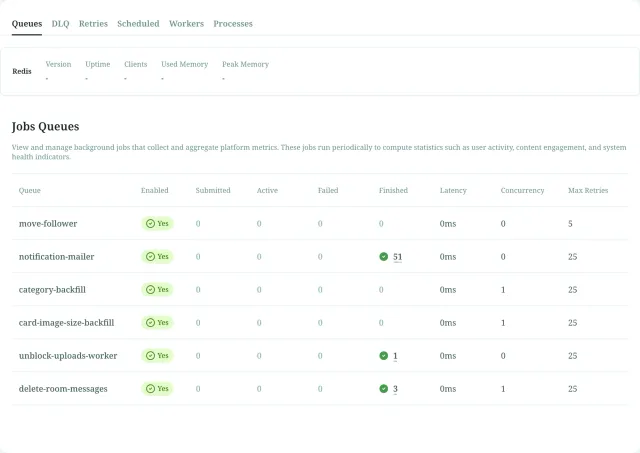Switch to the DLQ tab
The height and width of the screenshot is (453, 640).
(60, 24)
